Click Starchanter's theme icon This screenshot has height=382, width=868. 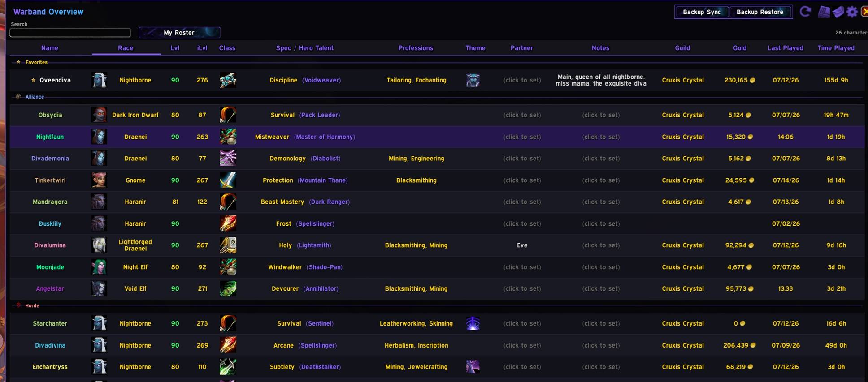(x=473, y=323)
